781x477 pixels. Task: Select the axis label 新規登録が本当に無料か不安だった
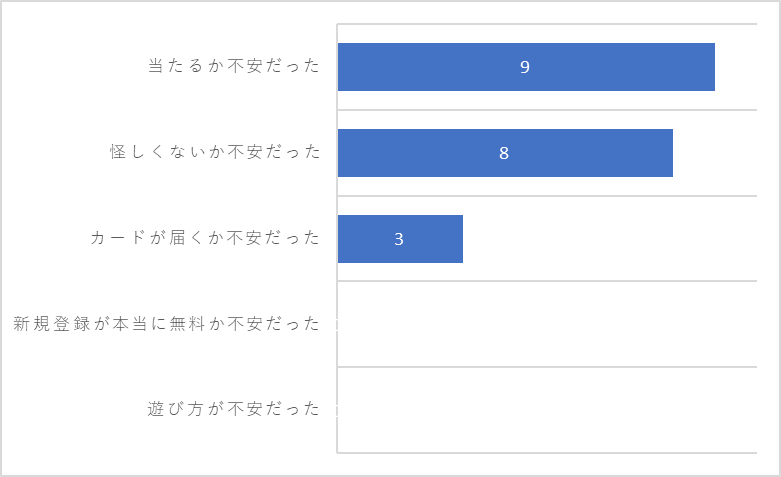pos(166,324)
